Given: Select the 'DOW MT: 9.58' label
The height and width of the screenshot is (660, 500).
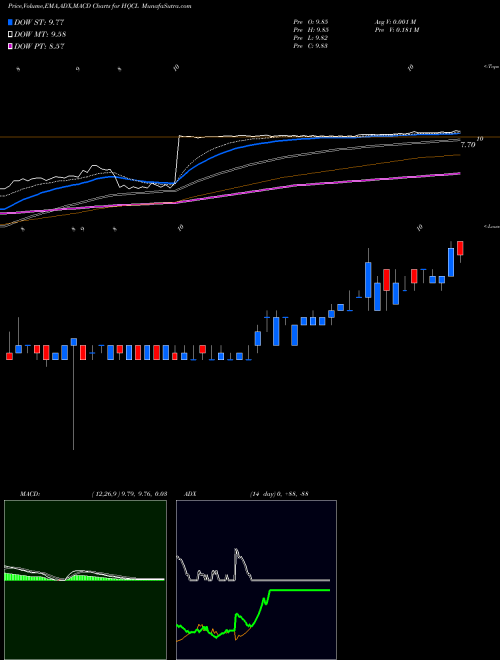Looking at the screenshot, I should click(x=40, y=35).
